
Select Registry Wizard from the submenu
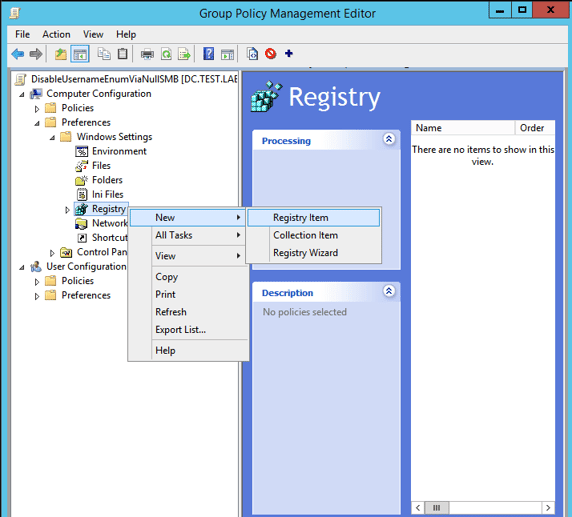314,253
